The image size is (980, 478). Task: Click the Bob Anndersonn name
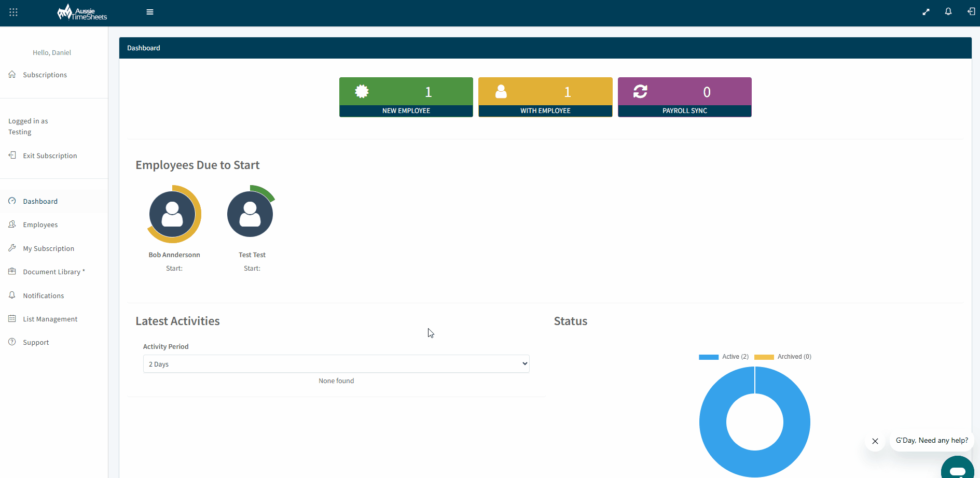point(174,255)
